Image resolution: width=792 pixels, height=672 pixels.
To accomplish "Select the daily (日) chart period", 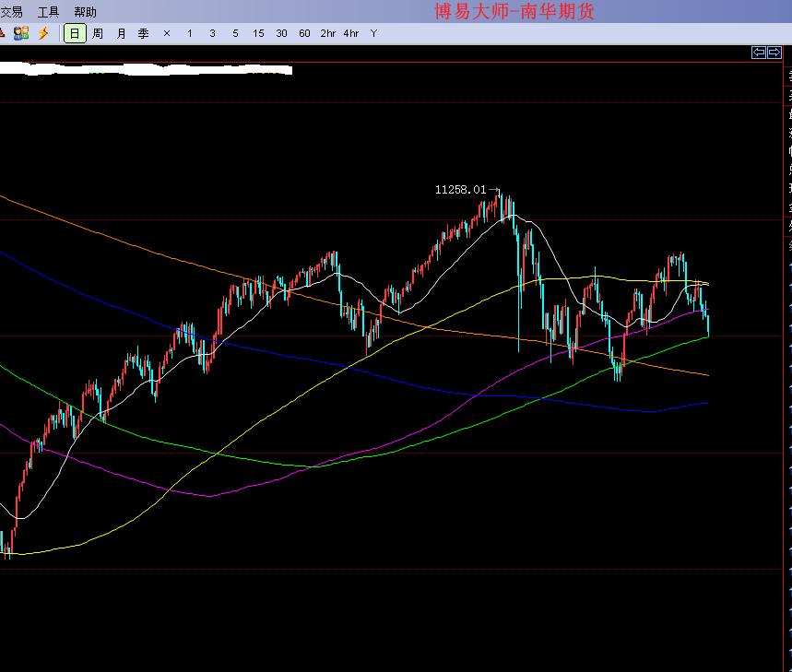I will [x=75, y=33].
